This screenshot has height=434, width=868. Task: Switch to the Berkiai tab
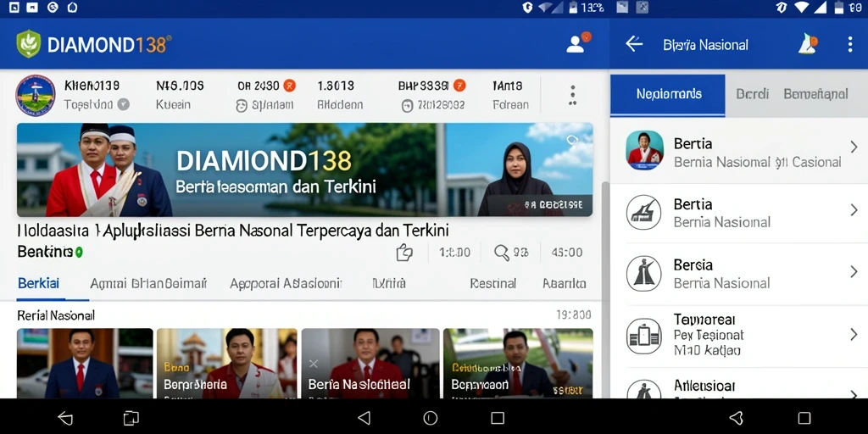(x=39, y=283)
